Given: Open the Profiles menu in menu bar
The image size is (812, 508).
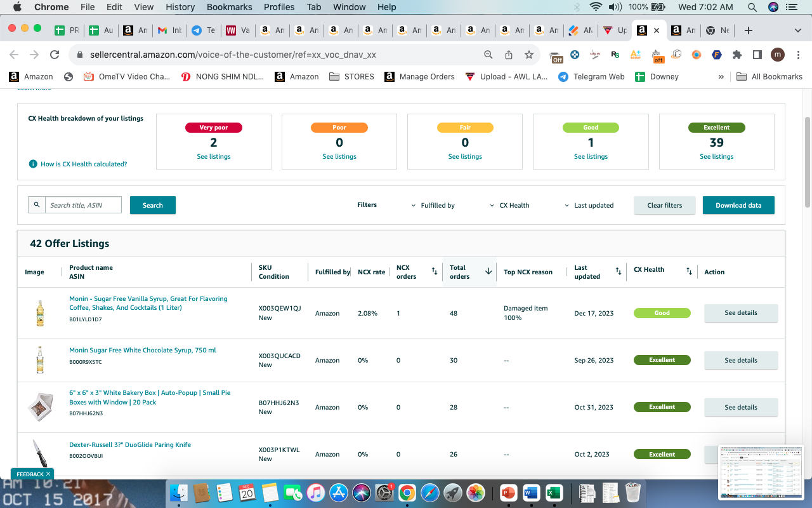Looking at the screenshot, I should coord(279,7).
